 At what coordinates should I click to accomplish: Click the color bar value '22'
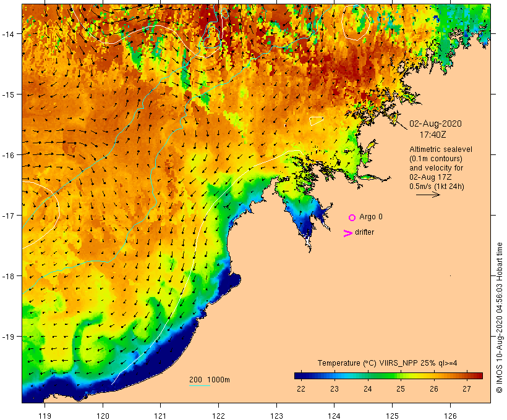300,388
